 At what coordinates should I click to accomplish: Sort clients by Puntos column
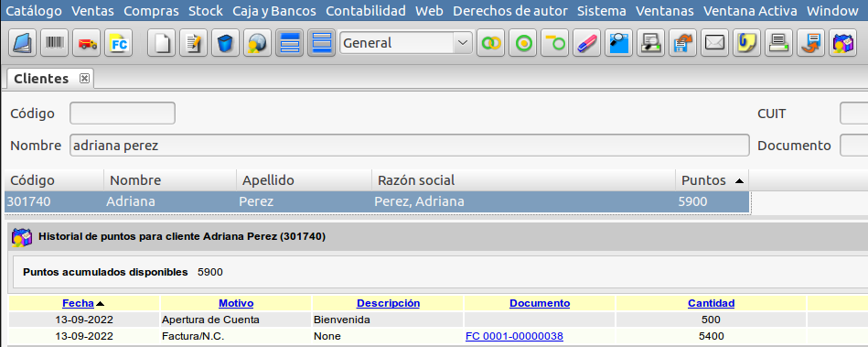click(x=712, y=180)
